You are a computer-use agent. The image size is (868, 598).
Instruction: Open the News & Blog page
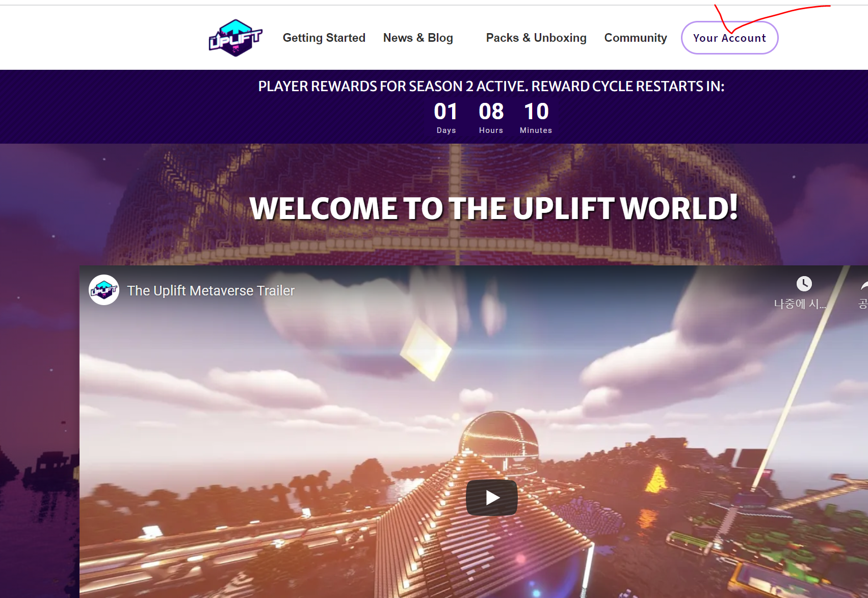tap(418, 38)
